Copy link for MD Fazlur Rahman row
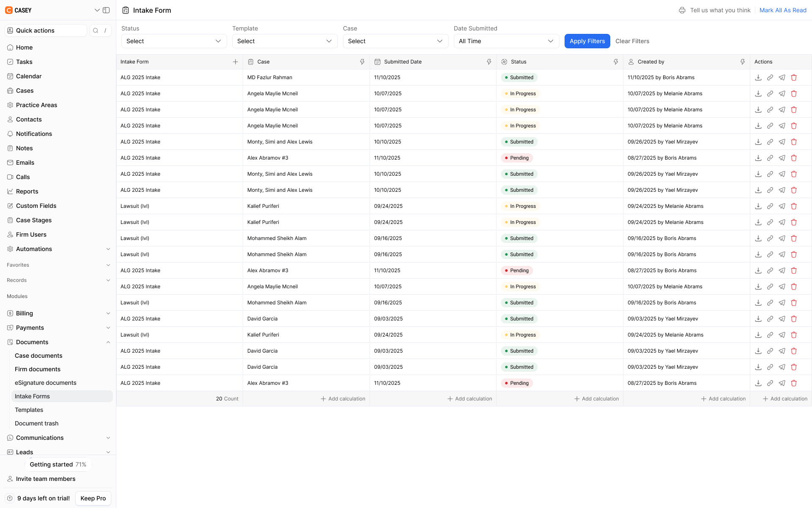The width and height of the screenshot is (812, 508). [x=770, y=77]
